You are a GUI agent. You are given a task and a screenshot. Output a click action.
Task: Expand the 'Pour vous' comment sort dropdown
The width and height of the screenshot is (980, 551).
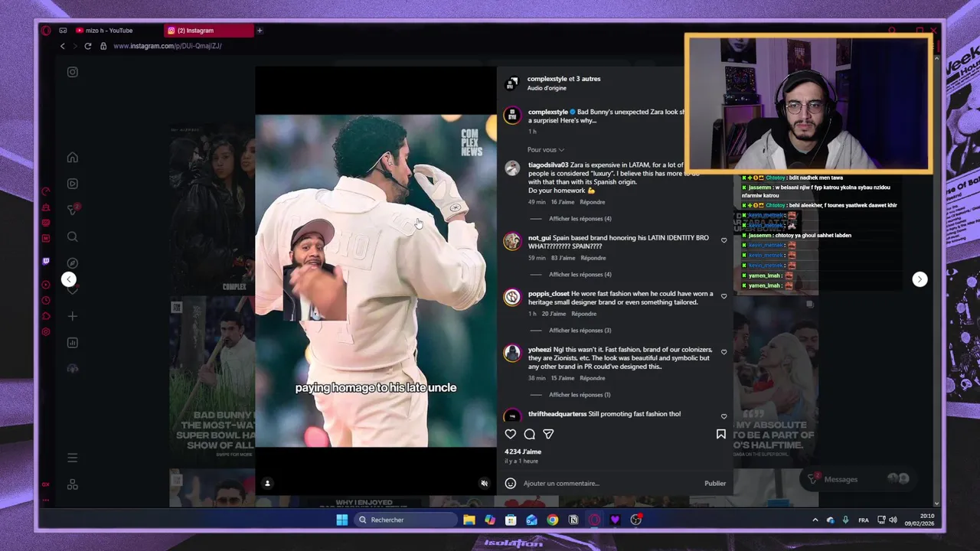[x=546, y=150]
